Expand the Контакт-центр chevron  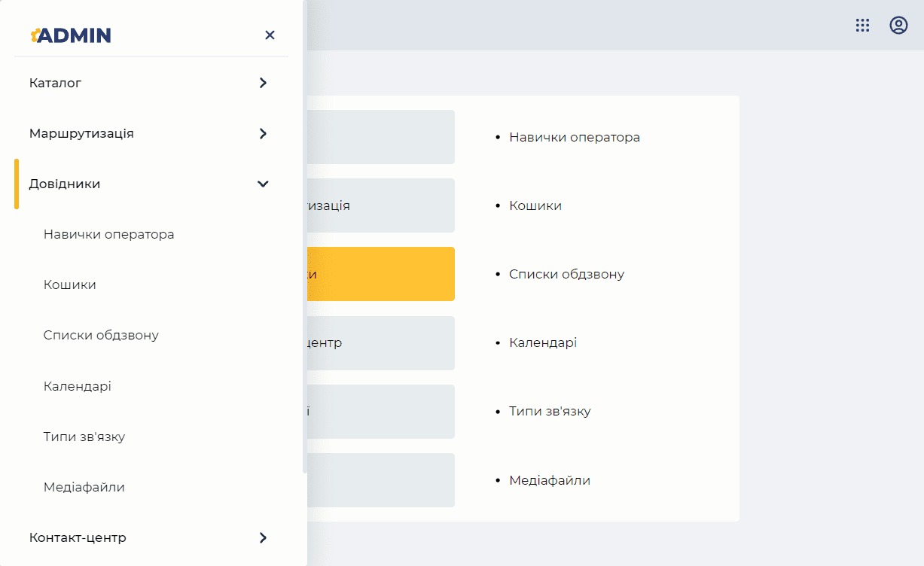point(263,537)
